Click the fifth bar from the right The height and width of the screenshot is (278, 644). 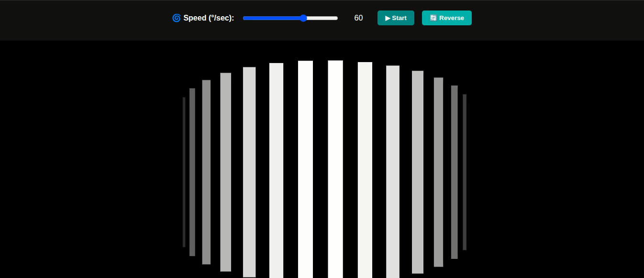pos(393,172)
